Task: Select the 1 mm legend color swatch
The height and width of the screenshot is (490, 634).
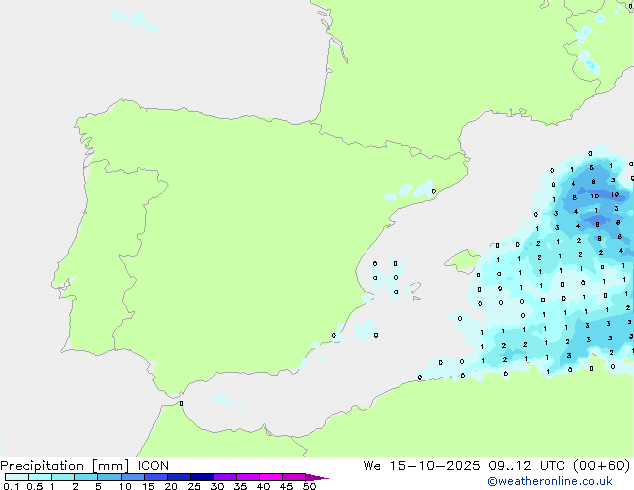Action: (x=63, y=477)
